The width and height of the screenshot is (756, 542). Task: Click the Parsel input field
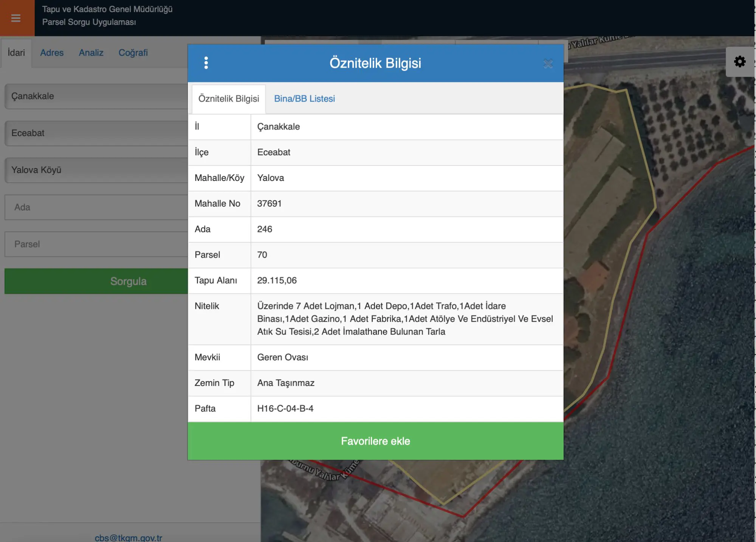pyautogui.click(x=96, y=244)
